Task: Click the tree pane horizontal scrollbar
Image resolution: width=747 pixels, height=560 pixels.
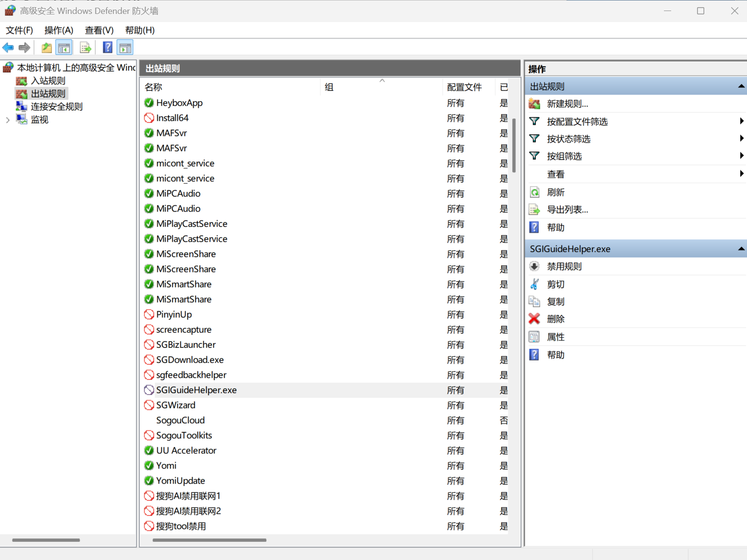Action: coord(46,540)
